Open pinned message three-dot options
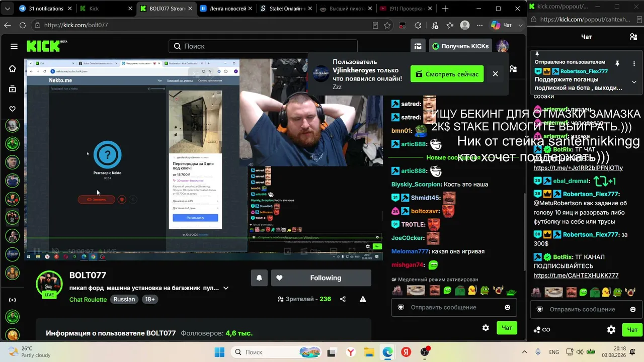The image size is (644, 362). (634, 63)
